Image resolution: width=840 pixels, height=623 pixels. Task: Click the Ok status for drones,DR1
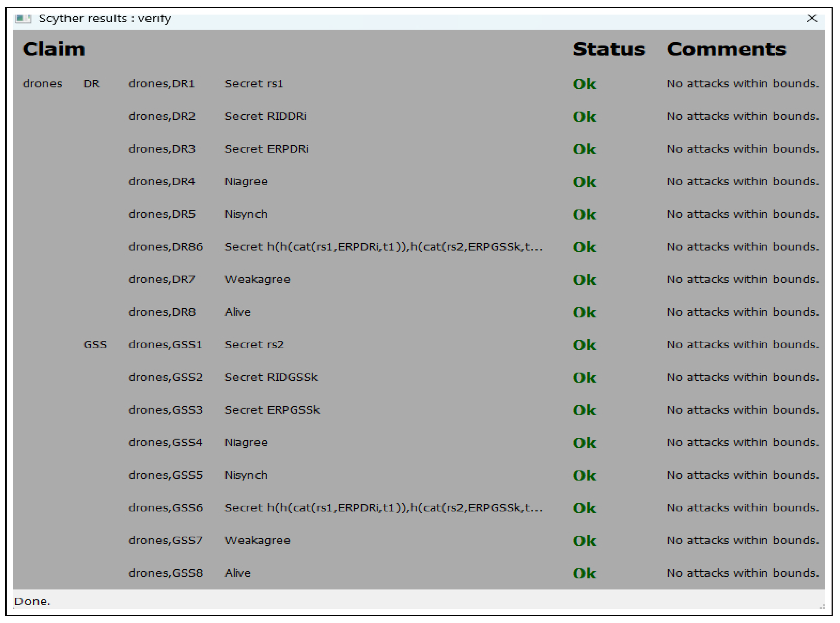584,84
